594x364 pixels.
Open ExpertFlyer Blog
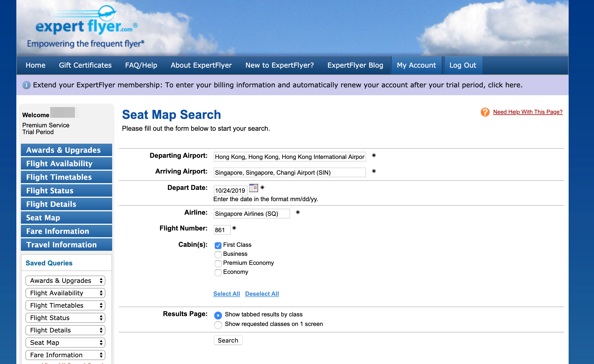click(355, 65)
